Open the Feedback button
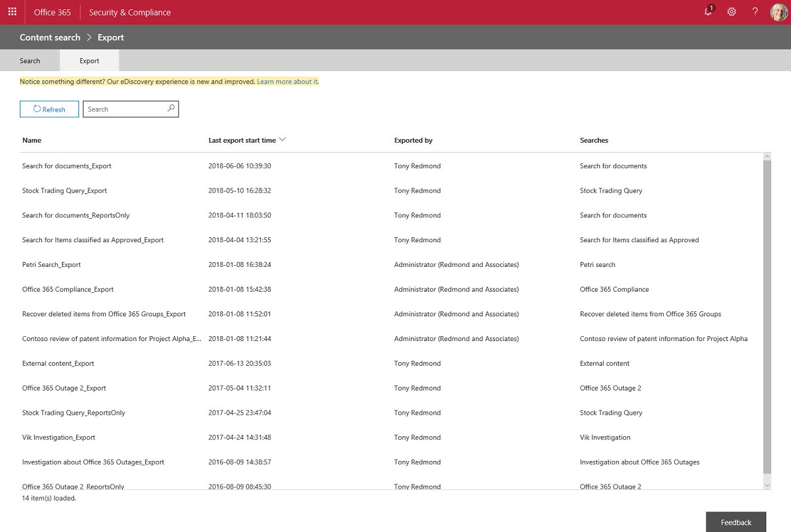 tap(736, 522)
